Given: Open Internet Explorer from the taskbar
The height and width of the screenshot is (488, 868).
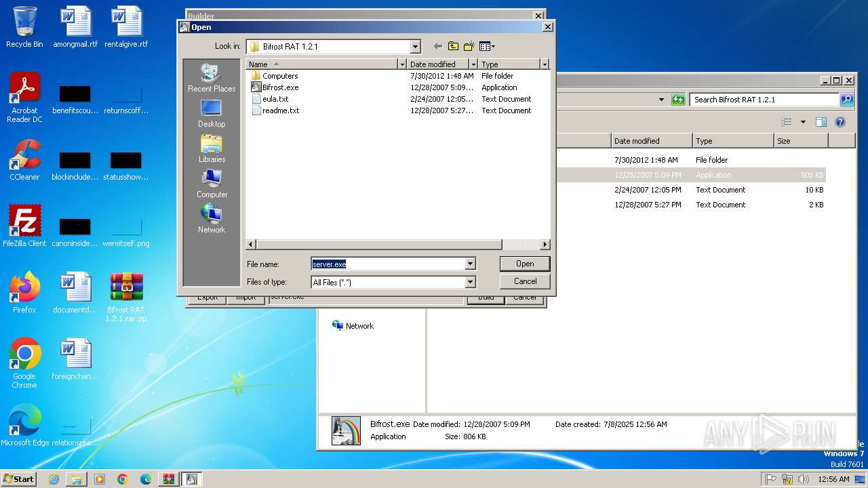Looking at the screenshot, I should [54, 479].
